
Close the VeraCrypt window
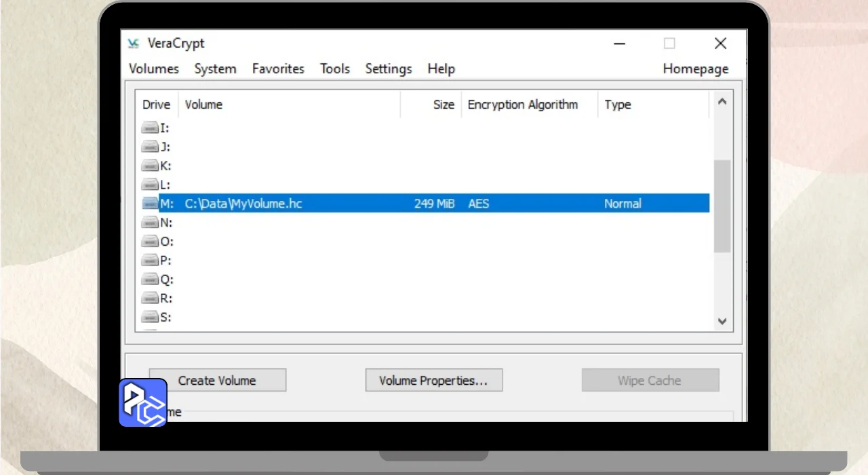click(720, 43)
